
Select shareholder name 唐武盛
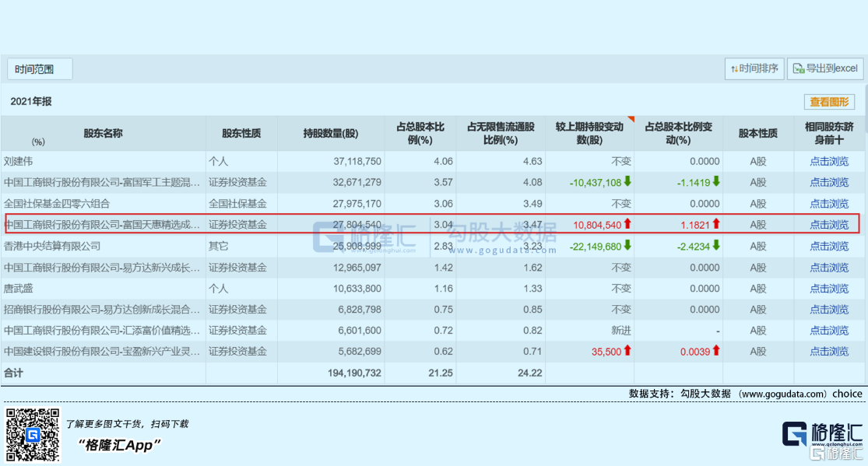18,289
